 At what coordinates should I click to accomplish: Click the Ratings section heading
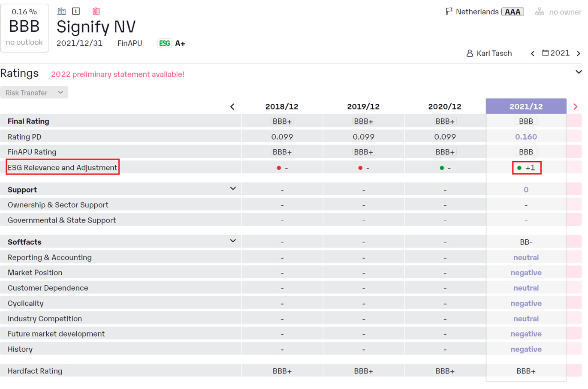tap(19, 73)
